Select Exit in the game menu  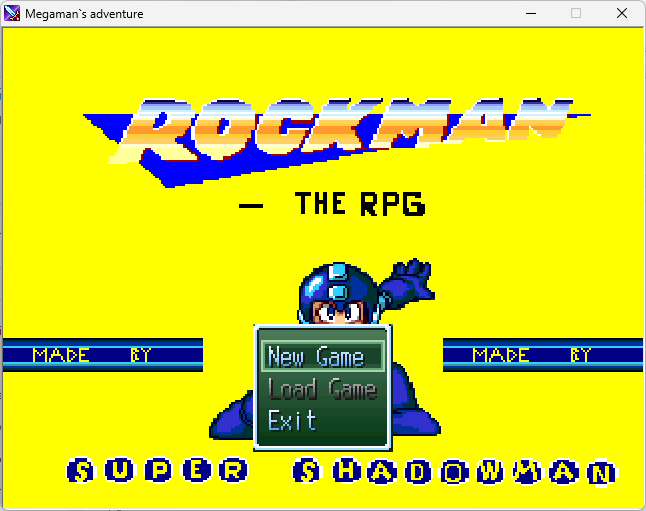[x=292, y=420]
